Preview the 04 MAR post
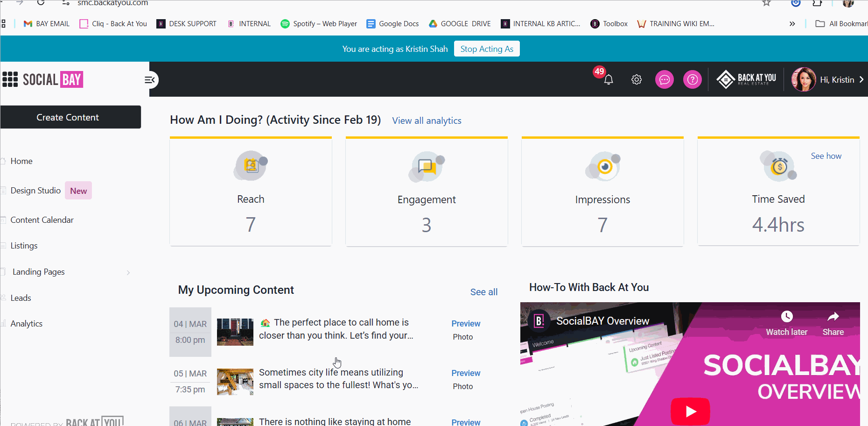The image size is (868, 426). click(x=466, y=324)
